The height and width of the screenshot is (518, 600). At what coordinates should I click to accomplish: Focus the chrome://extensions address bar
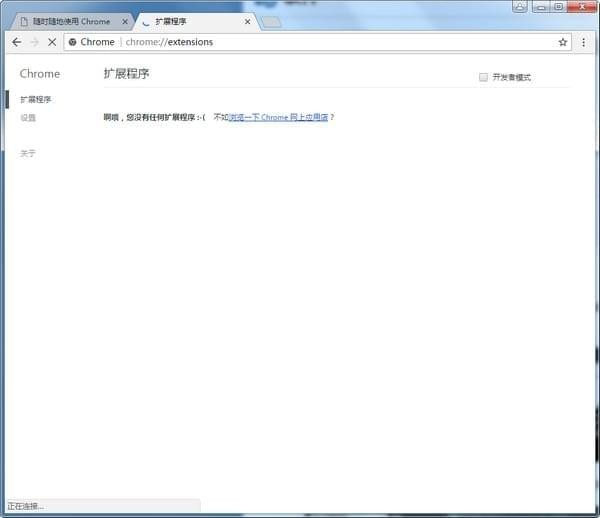tap(317, 42)
